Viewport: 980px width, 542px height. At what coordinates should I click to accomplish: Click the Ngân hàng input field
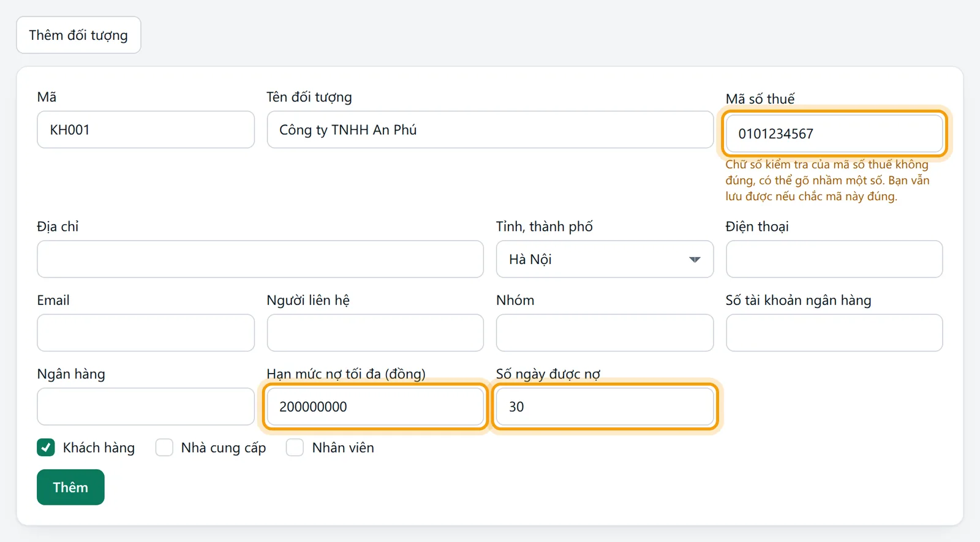tap(146, 407)
